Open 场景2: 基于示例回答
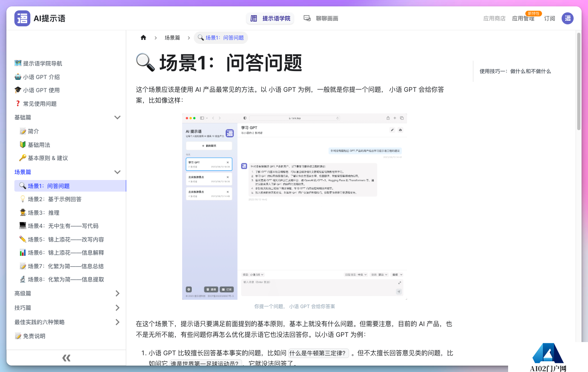588x372 pixels. (x=50, y=199)
